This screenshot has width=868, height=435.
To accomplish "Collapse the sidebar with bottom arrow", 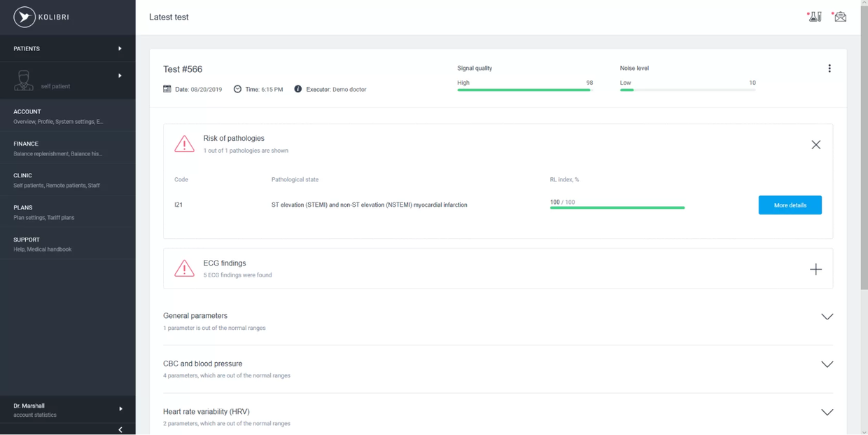I will (120, 429).
